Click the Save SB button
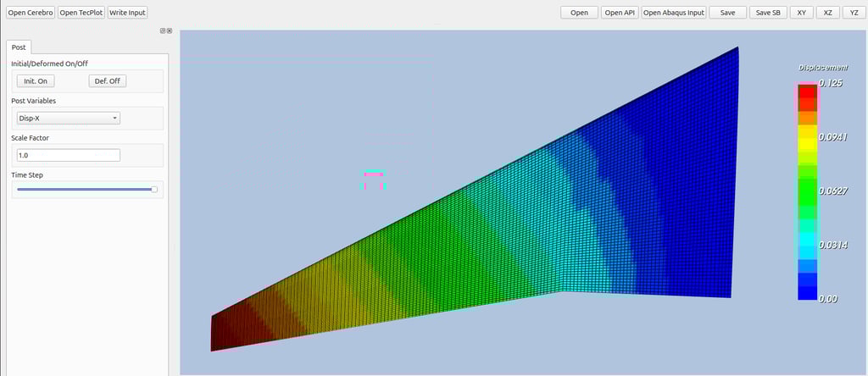Screen dimensions: 868x376 coord(768,13)
